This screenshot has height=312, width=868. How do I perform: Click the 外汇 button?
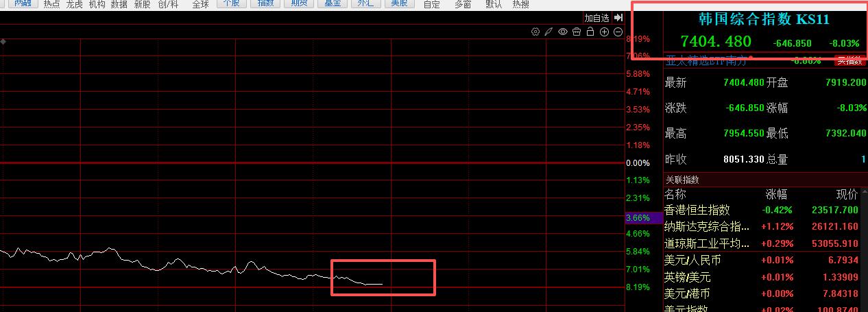pos(365,3)
